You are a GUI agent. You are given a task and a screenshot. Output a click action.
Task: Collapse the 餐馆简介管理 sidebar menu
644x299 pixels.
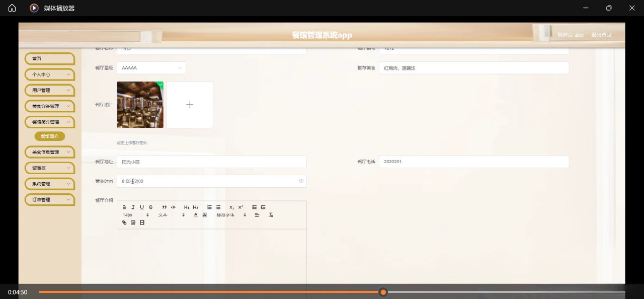point(50,122)
